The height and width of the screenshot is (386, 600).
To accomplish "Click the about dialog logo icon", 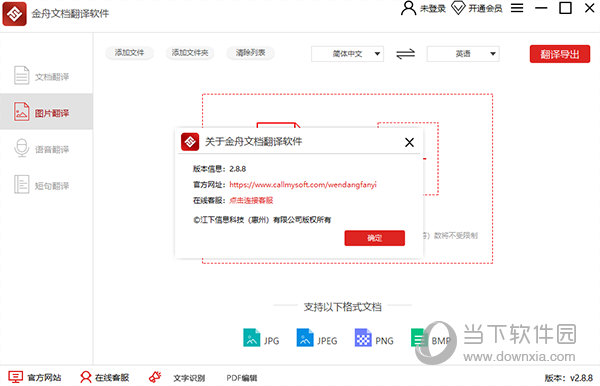I will click(190, 142).
